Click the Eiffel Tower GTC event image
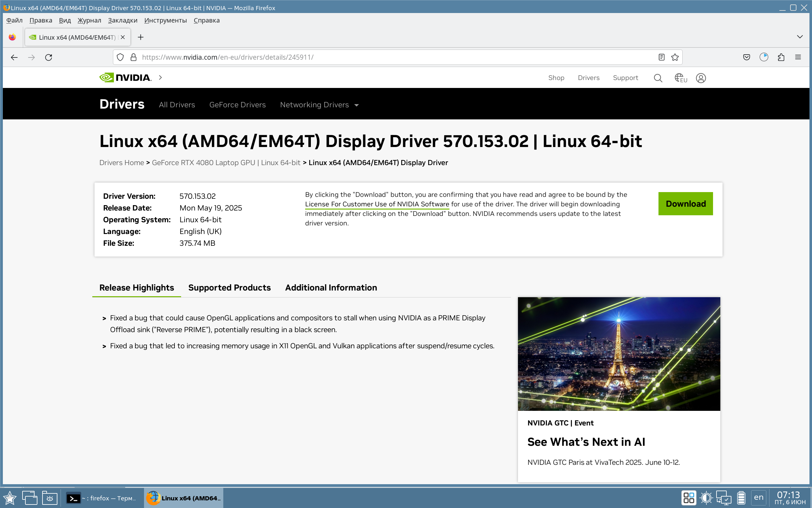Viewport: 812px width, 508px height. pyautogui.click(x=619, y=354)
